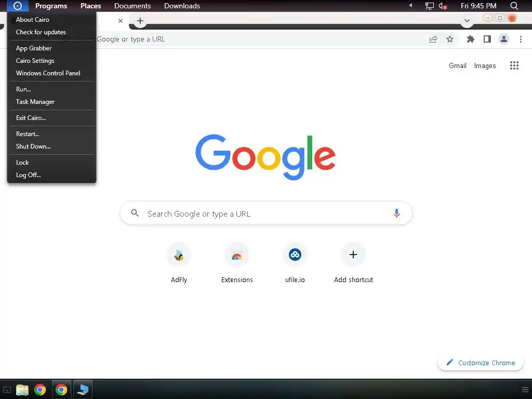Open the Google apps grid

click(514, 65)
